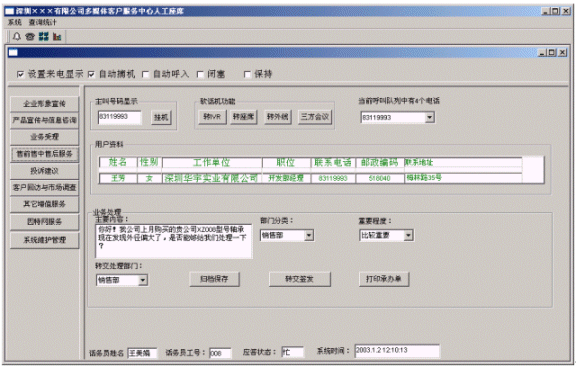Expand the 重要程度 importance dropdown
The image size is (576, 367).
408,235
